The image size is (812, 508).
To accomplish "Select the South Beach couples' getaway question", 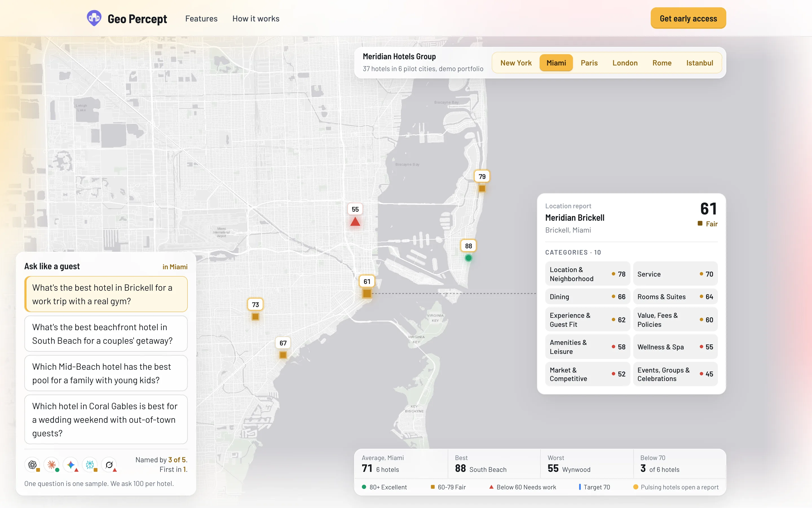I will [106, 334].
